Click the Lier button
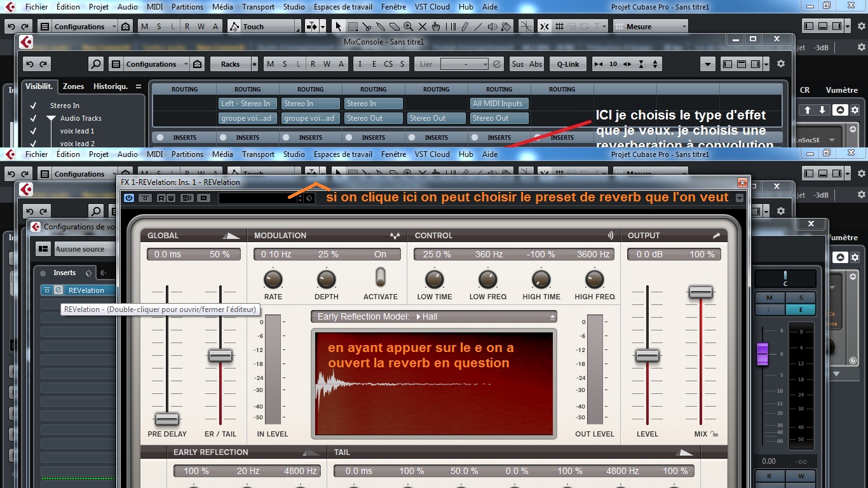The image size is (868, 488). (426, 64)
